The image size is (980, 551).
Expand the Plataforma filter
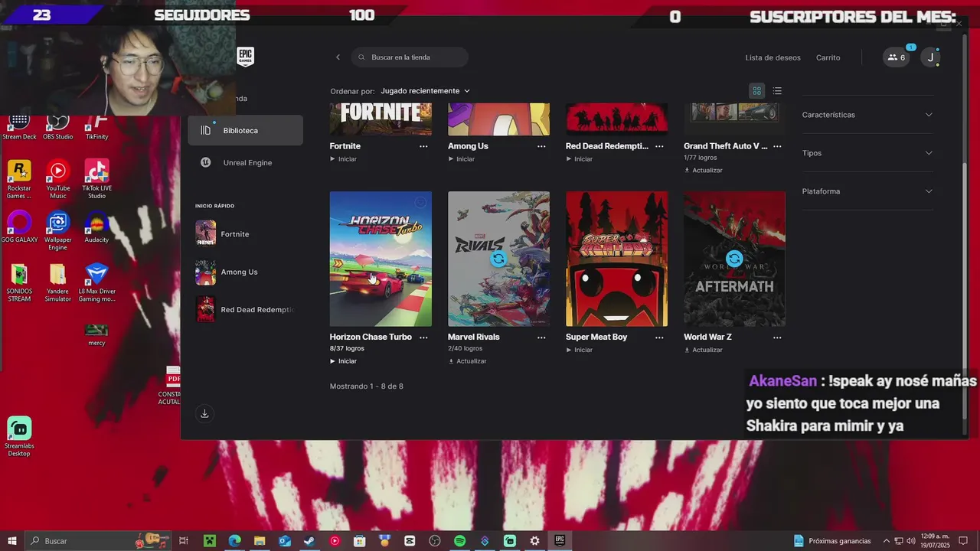[x=867, y=191]
